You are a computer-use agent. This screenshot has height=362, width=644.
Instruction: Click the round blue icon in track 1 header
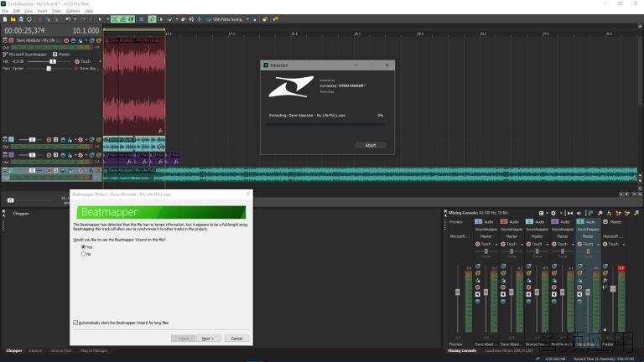(74, 40)
